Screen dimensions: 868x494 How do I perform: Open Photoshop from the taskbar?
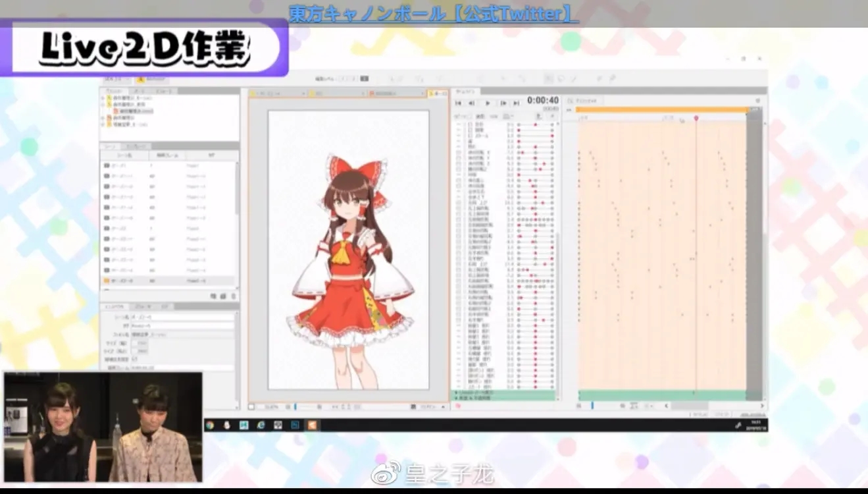pyautogui.click(x=295, y=425)
